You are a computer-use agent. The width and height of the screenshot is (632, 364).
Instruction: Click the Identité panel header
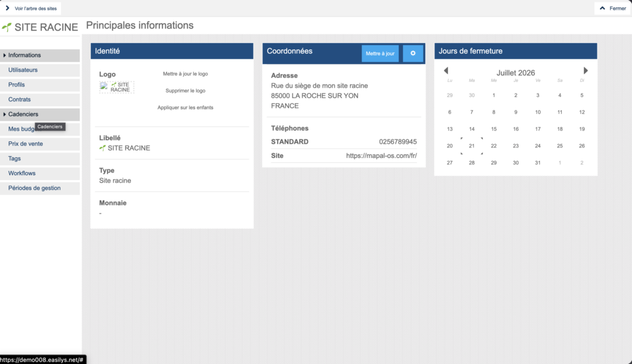point(172,51)
